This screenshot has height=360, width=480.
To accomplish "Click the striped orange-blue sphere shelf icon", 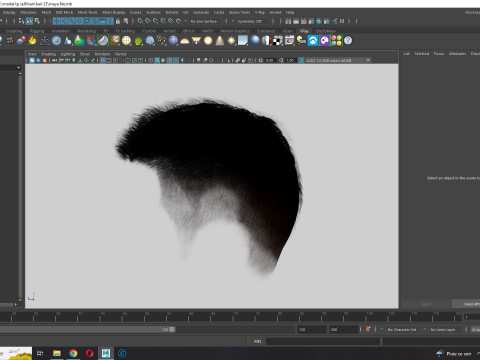I will pyautogui.click(x=266, y=41).
